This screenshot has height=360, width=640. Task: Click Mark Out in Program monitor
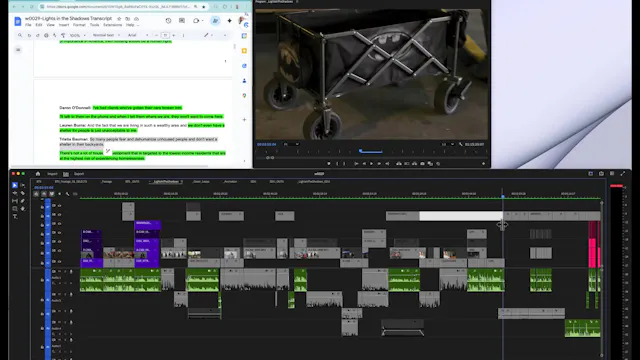point(344,164)
